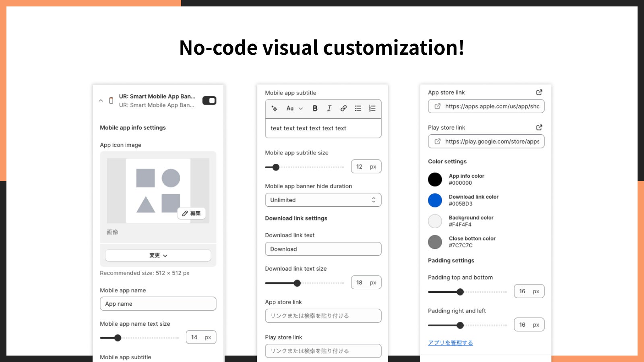644x362 pixels.
Task: Click the subtitle text area with 'text text text'
Action: pos(323,128)
